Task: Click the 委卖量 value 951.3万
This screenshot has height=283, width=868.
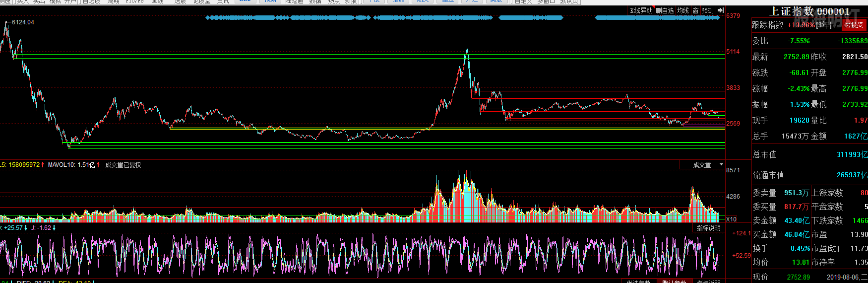Action: coord(797,193)
